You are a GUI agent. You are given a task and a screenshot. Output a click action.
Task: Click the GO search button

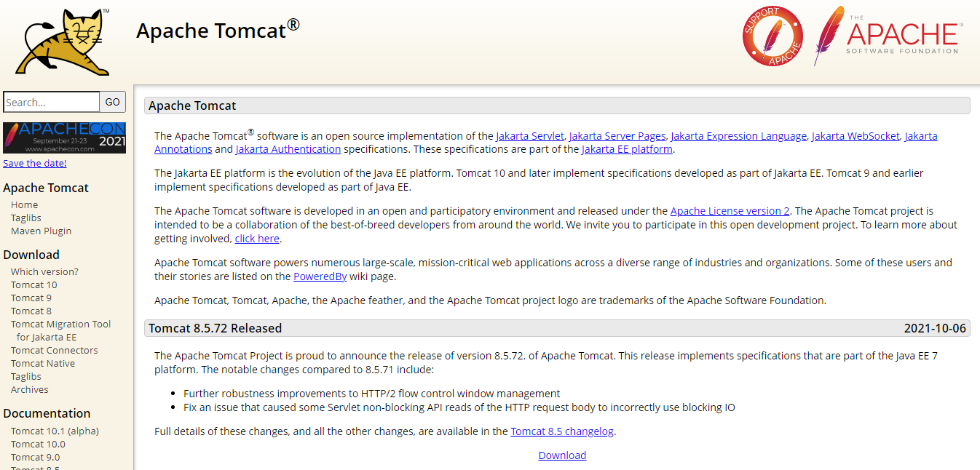113,102
